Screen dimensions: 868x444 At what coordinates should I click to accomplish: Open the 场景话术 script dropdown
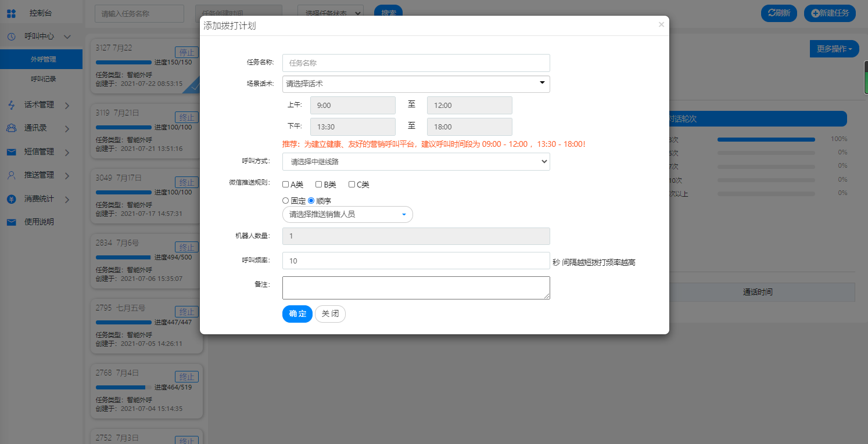point(416,84)
